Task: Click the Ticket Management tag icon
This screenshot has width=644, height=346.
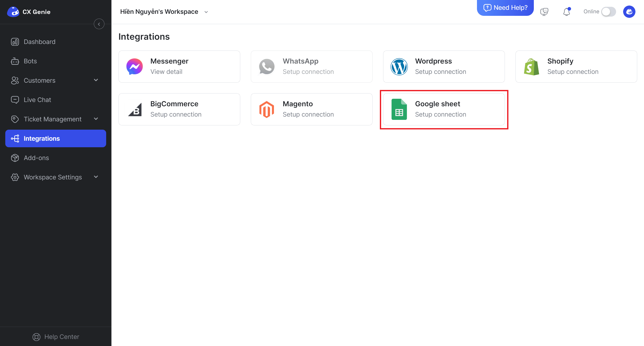Action: pyautogui.click(x=15, y=119)
